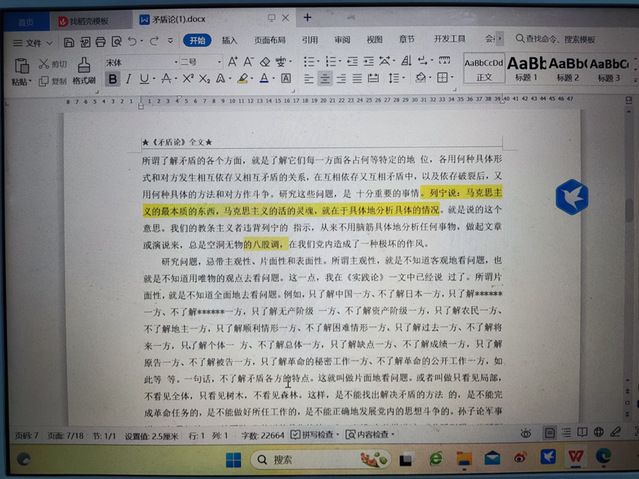Viewport: 639px width, 479px height.
Task: Click the yellow text highlight color button
Action: tap(242, 79)
